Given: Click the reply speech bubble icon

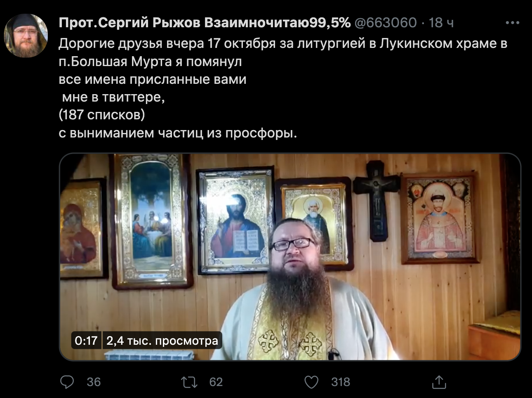Looking at the screenshot, I should (x=67, y=382).
